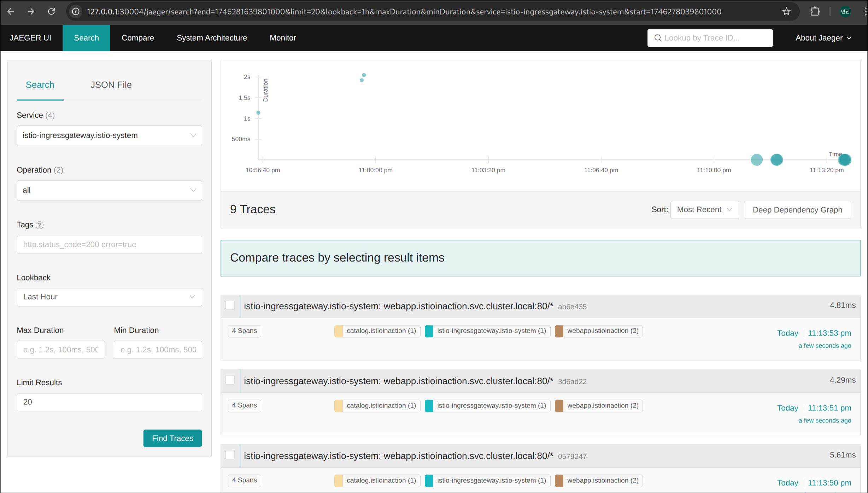Select the Search form tab in side panel

[40, 85]
